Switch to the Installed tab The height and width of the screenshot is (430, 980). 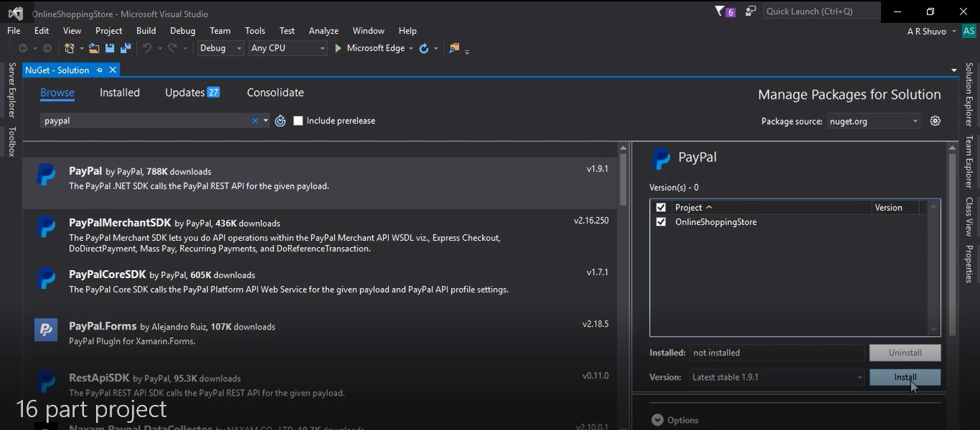[x=120, y=92]
